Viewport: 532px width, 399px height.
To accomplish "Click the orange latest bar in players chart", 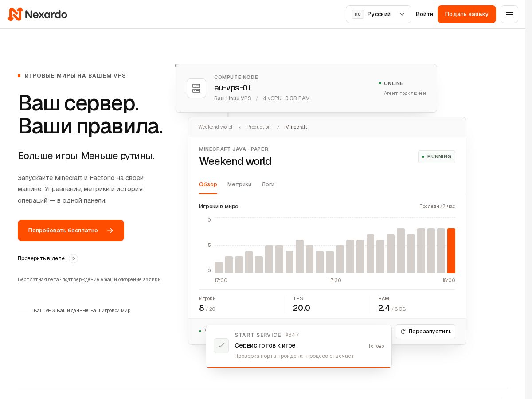I will (451, 250).
